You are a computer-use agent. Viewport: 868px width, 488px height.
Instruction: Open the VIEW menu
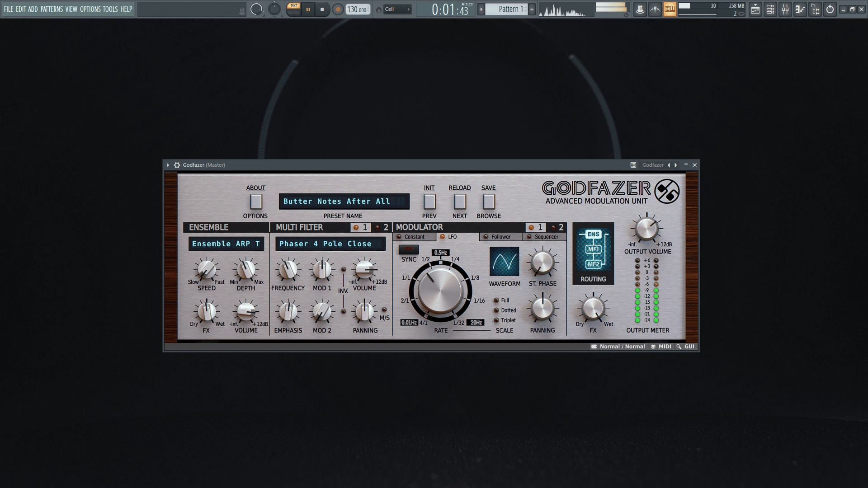tap(71, 9)
